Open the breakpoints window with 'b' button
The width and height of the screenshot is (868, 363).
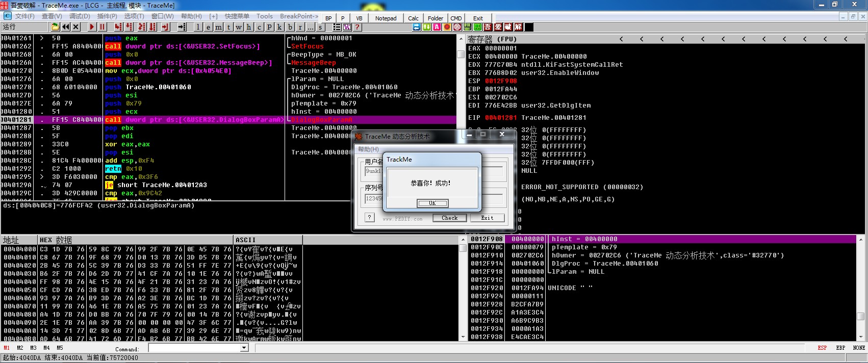tap(290, 27)
